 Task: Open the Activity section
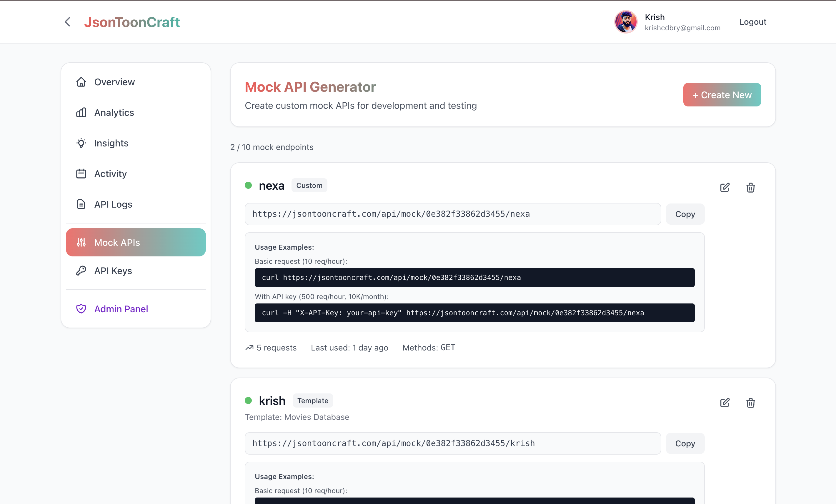(110, 174)
